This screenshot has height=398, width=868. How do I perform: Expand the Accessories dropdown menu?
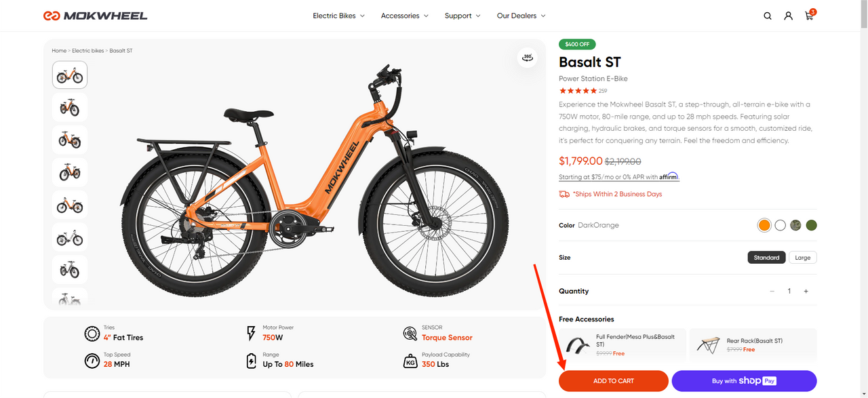[x=404, y=16]
